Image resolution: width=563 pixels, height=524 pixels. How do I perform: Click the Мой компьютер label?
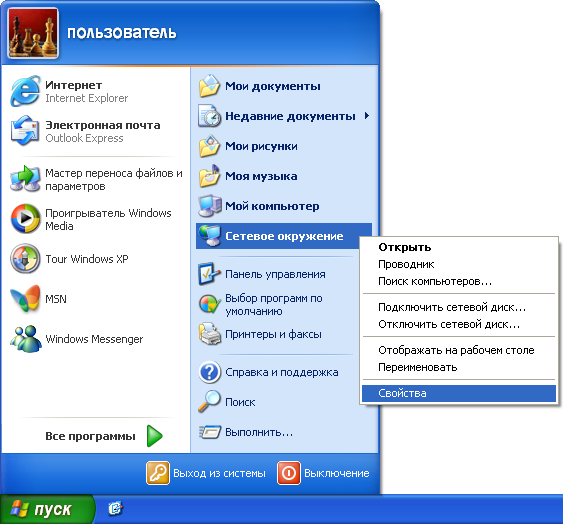(x=272, y=206)
